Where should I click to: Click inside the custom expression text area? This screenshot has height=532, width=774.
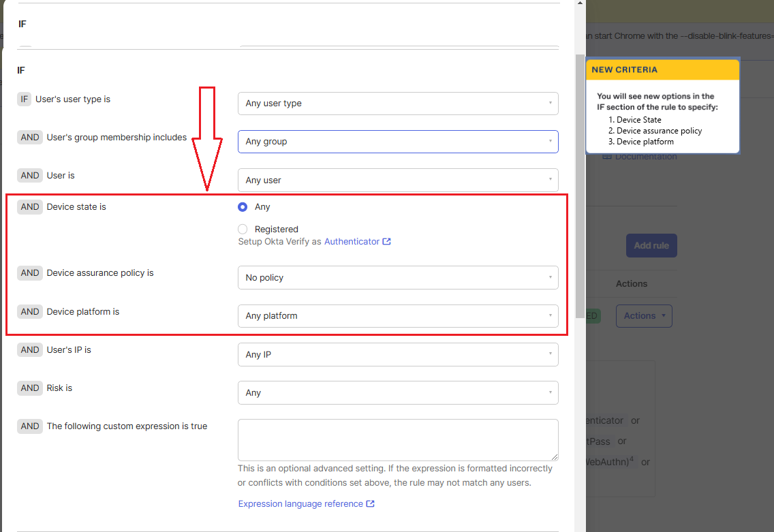click(398, 439)
